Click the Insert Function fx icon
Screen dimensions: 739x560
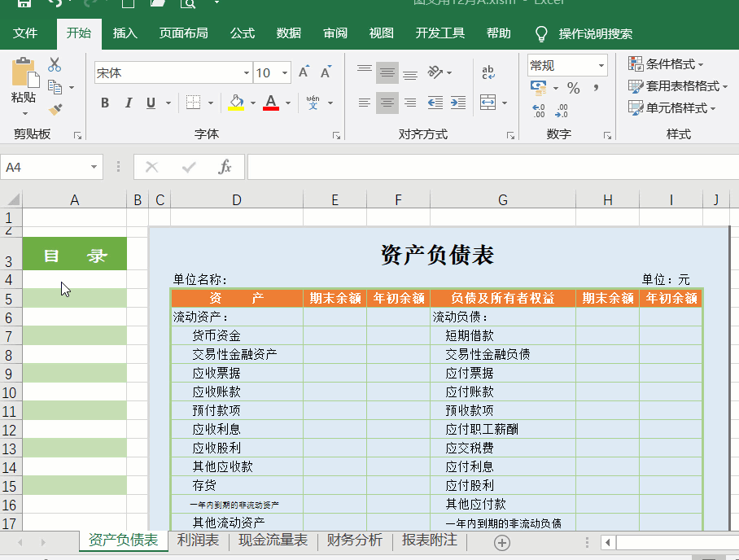tap(225, 167)
